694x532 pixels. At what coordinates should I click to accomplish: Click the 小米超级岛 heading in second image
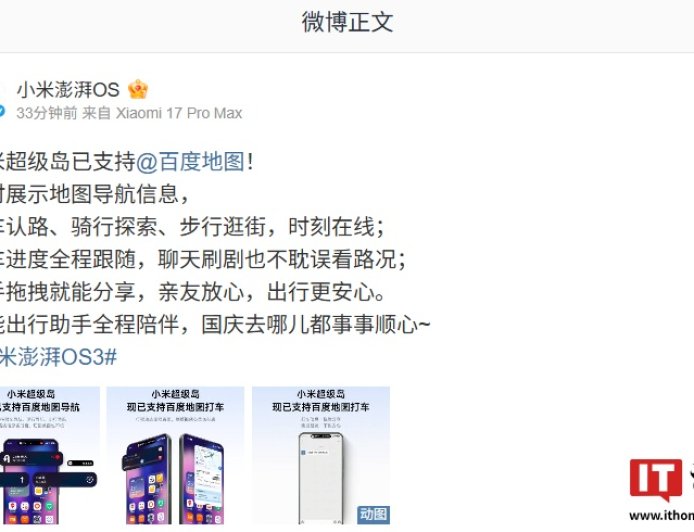[175, 394]
